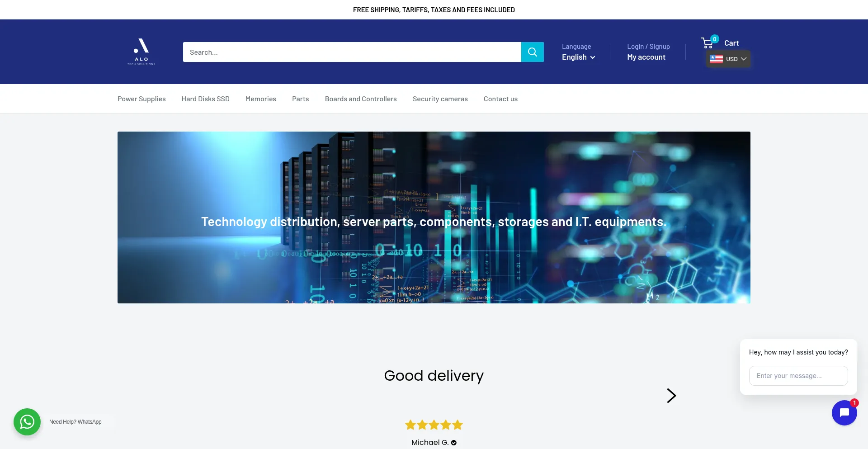
Task: Visit the Security cameras page
Action: point(440,99)
